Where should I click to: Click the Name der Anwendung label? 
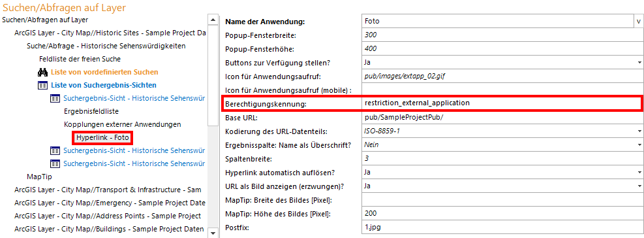(265, 22)
